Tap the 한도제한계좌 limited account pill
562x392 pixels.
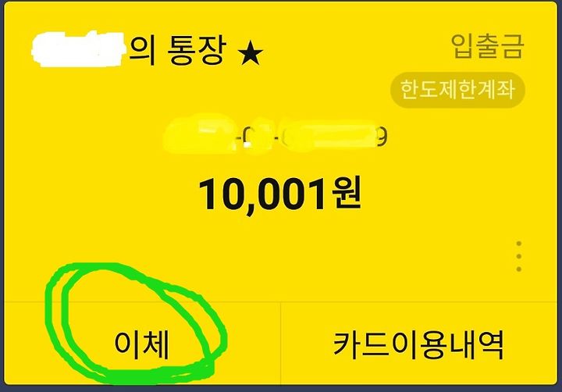tap(457, 90)
